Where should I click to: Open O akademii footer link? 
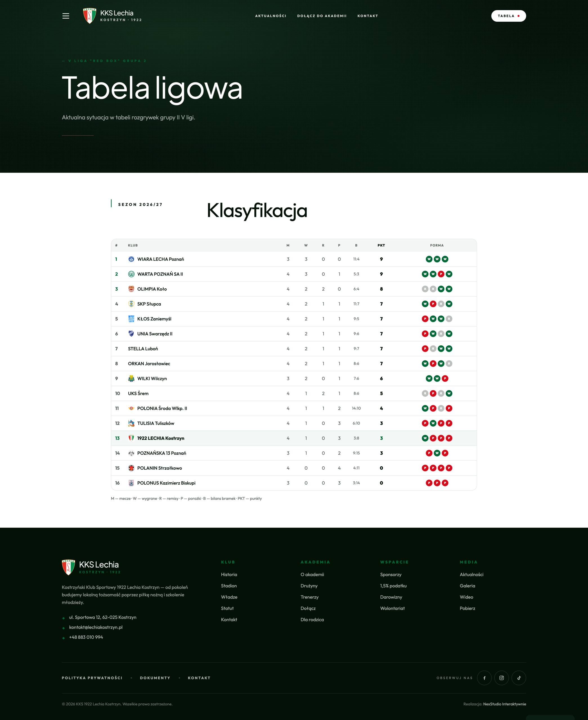pyautogui.click(x=312, y=575)
